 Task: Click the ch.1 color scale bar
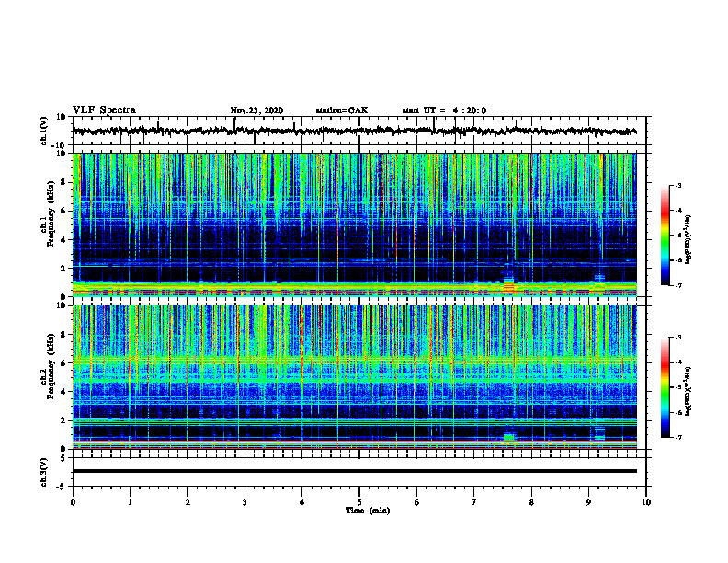click(665, 236)
